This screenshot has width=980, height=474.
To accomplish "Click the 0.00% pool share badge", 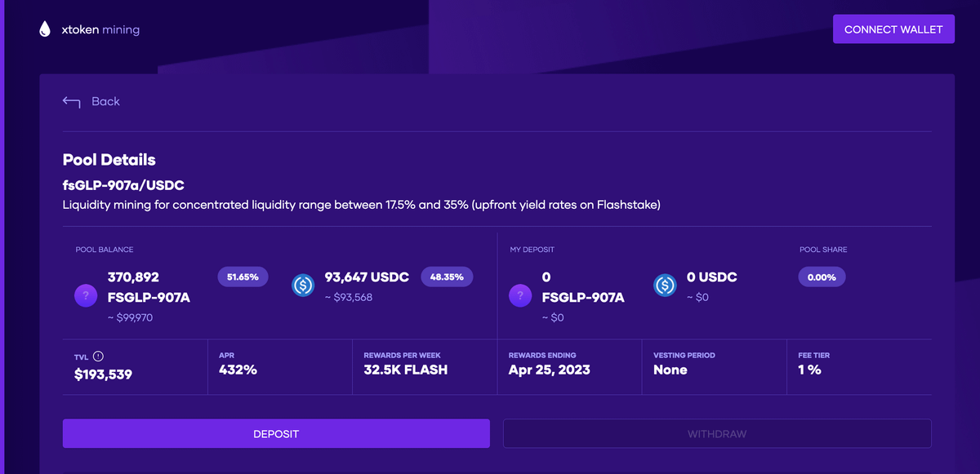I will (x=822, y=277).
